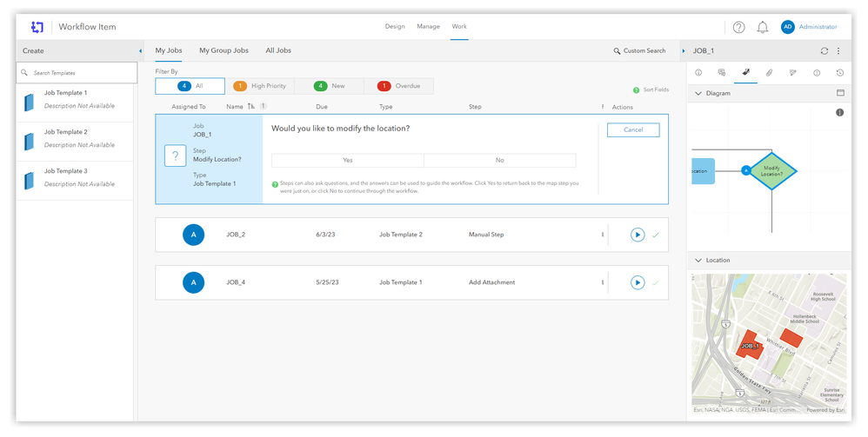Open the attachments paperclip tab icon

[x=769, y=72]
